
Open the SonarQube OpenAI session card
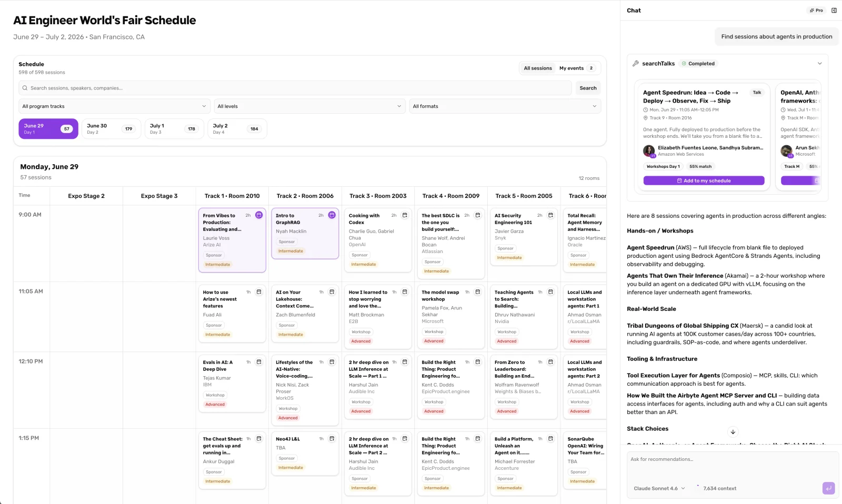tap(584, 460)
